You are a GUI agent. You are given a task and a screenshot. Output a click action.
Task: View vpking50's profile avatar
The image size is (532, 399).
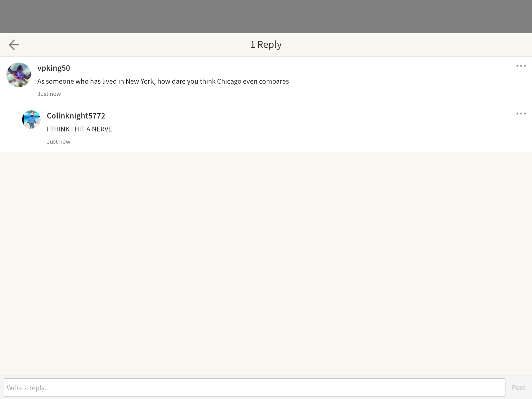click(x=19, y=75)
